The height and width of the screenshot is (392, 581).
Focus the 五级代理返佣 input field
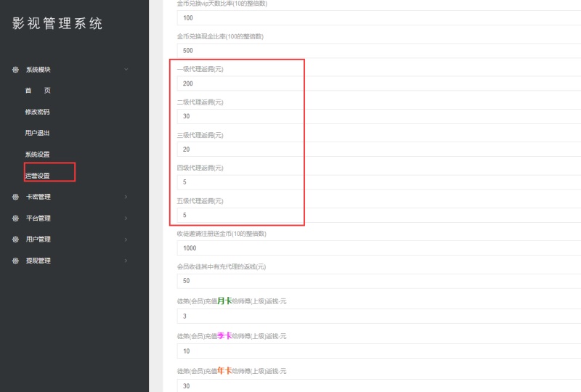(x=378, y=215)
